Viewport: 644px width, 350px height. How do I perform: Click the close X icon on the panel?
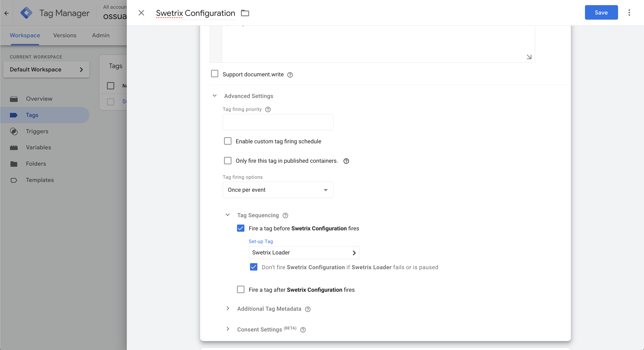tap(141, 12)
